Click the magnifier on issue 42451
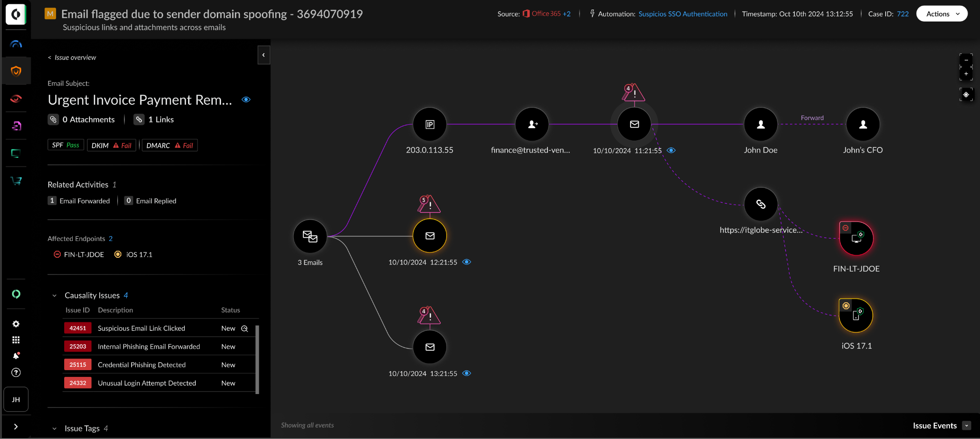Viewport: 980px width, 439px height. tap(245, 329)
